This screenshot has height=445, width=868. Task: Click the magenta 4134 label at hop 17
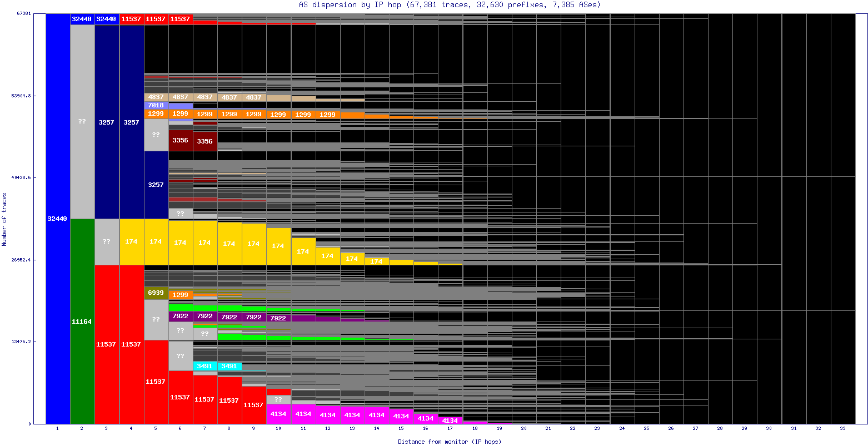(450, 421)
